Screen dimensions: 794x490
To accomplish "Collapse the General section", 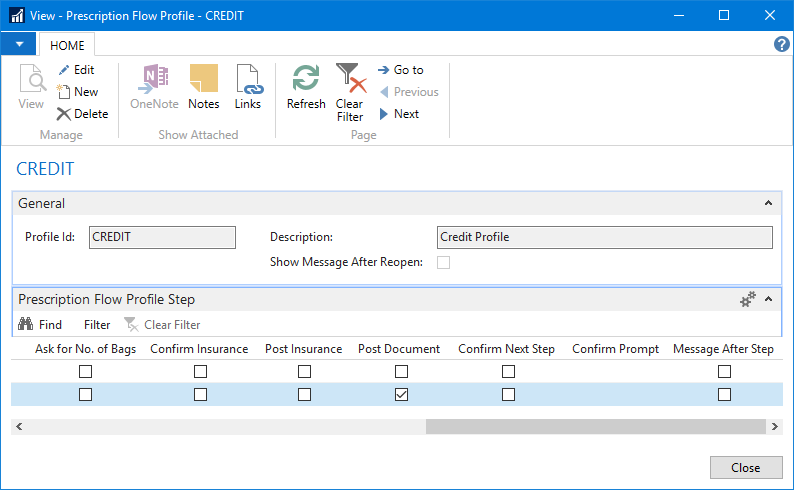I will click(x=768, y=203).
